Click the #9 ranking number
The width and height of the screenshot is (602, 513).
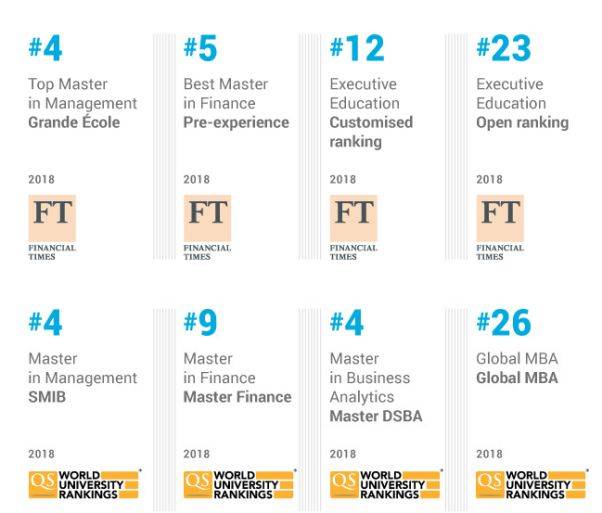pyautogui.click(x=200, y=323)
